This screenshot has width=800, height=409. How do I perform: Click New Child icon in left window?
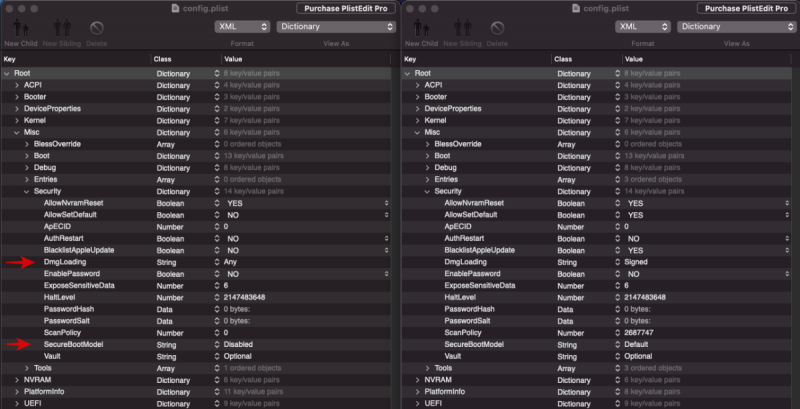point(21,28)
